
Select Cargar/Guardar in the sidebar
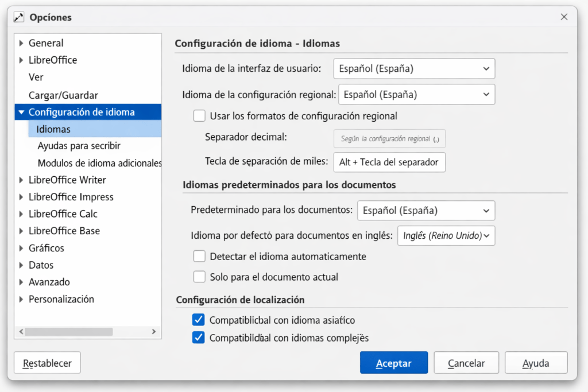63,95
